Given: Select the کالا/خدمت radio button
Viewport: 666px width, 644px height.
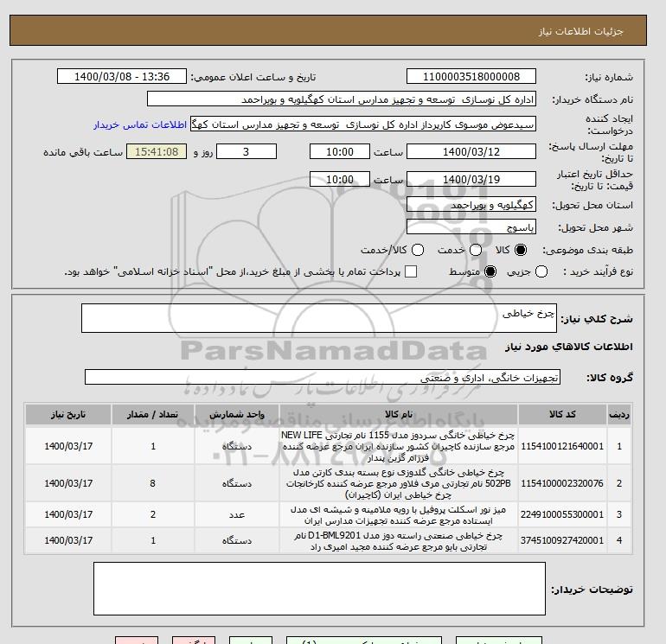Looking at the screenshot, I should click(418, 250).
